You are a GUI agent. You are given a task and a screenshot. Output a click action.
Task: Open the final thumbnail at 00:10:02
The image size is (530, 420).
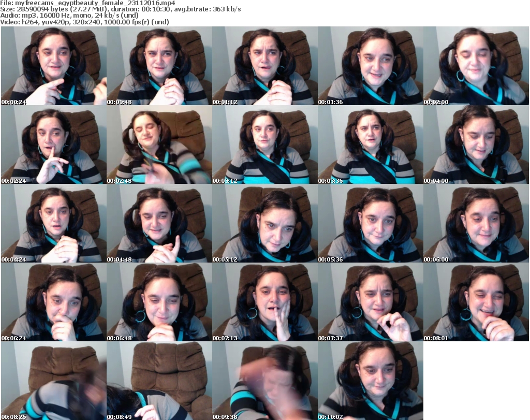pos(371,381)
